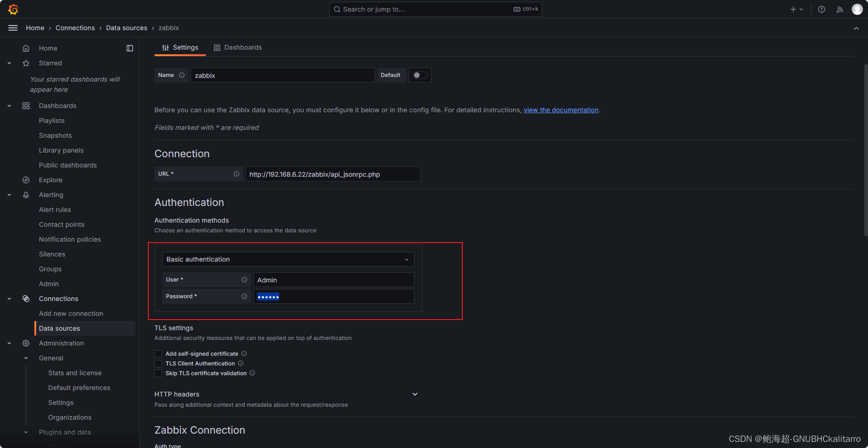This screenshot has height=448, width=868.
Task: Click the Connections plug icon
Action: coord(26,299)
